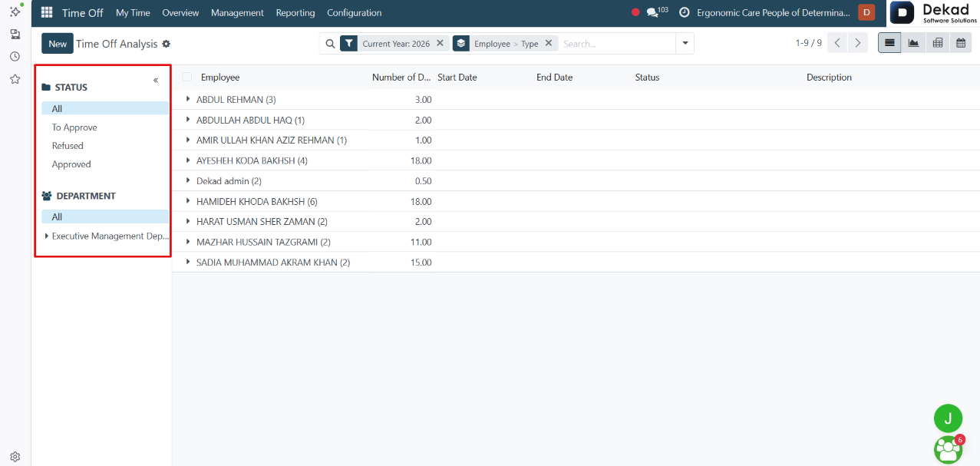Filter status by Refused
Viewport: 980px width, 466px height.
click(x=68, y=145)
